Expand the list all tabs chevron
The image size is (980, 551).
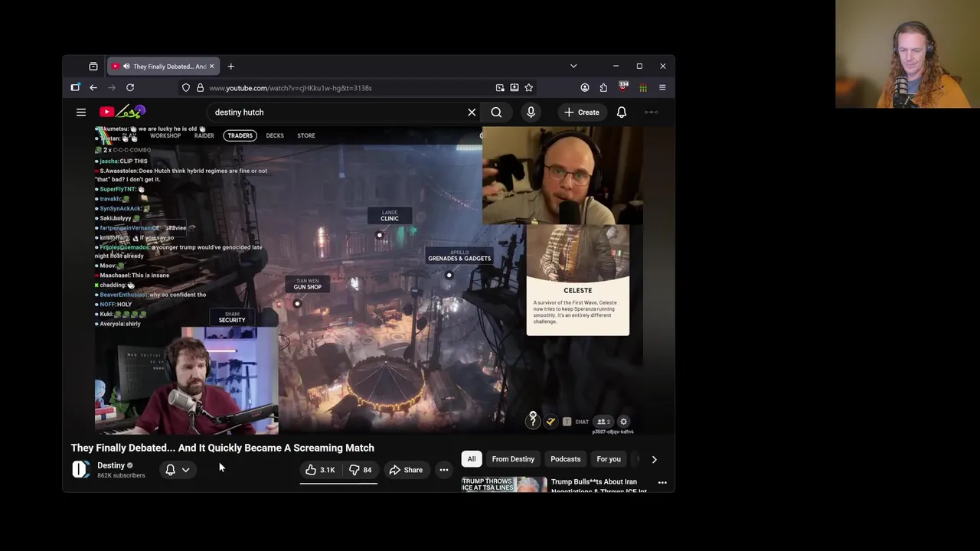point(573,67)
